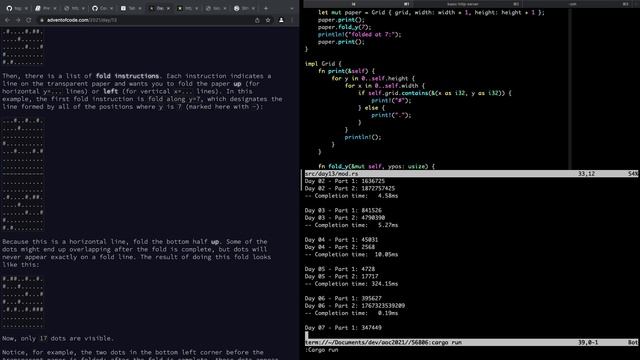Click cursor position '33,12' in status line

[x=586, y=174]
